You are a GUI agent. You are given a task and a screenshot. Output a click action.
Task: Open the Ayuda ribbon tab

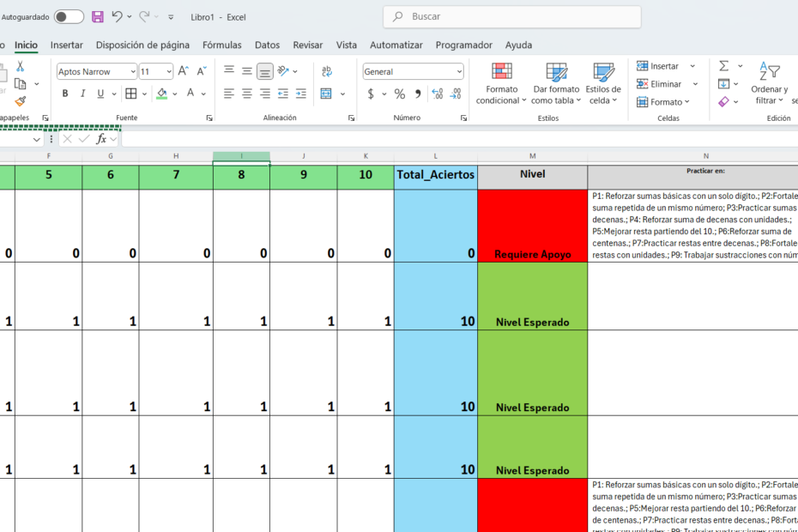[518, 45]
